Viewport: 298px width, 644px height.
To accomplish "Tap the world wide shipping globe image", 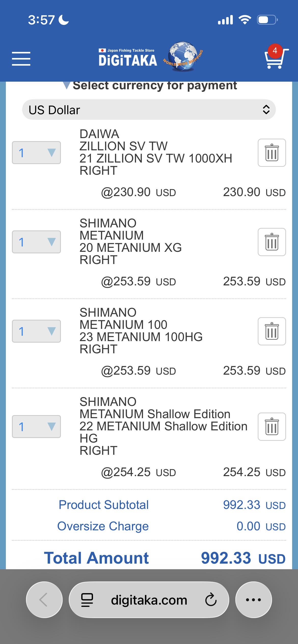I will point(183,56).
